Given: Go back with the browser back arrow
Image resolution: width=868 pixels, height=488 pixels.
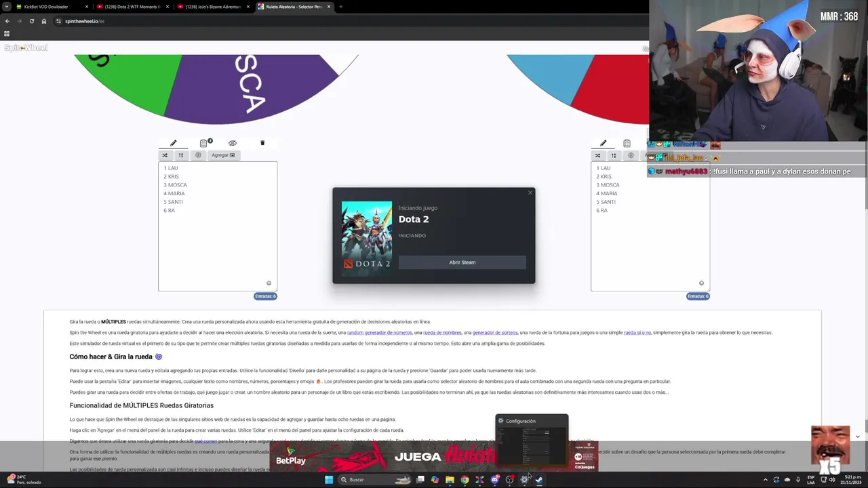Looking at the screenshot, I should tap(7, 21).
